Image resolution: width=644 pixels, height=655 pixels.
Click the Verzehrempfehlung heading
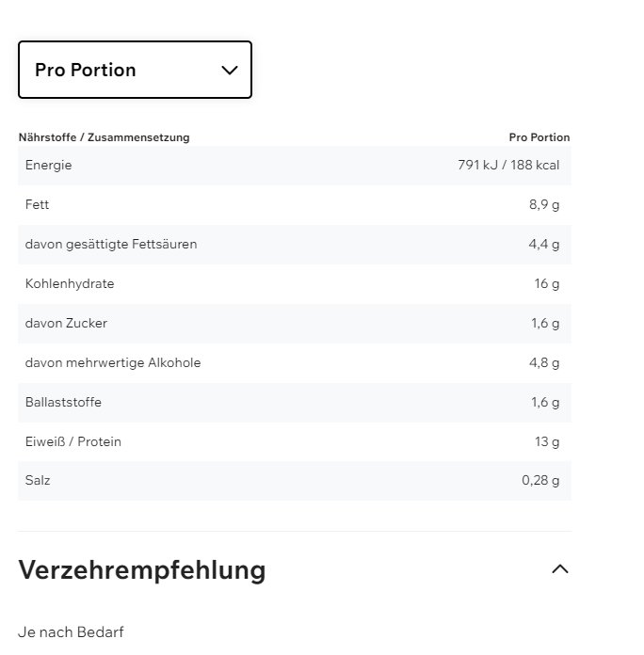pyautogui.click(x=142, y=570)
